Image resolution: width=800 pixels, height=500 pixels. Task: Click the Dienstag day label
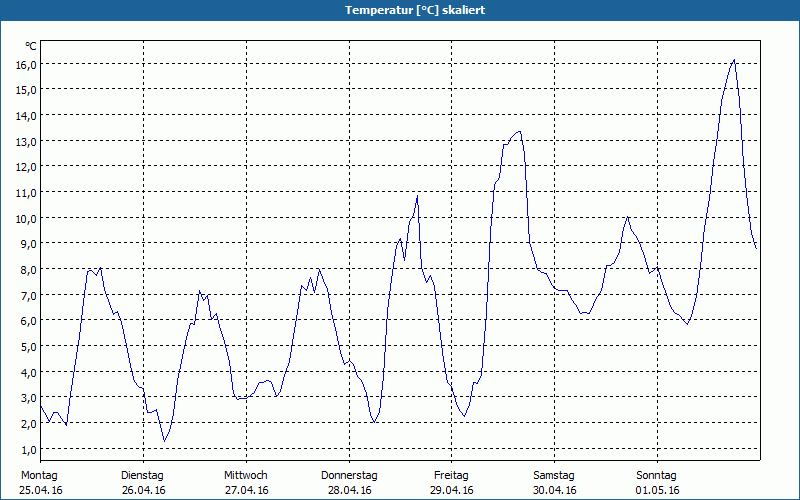[x=142, y=475]
